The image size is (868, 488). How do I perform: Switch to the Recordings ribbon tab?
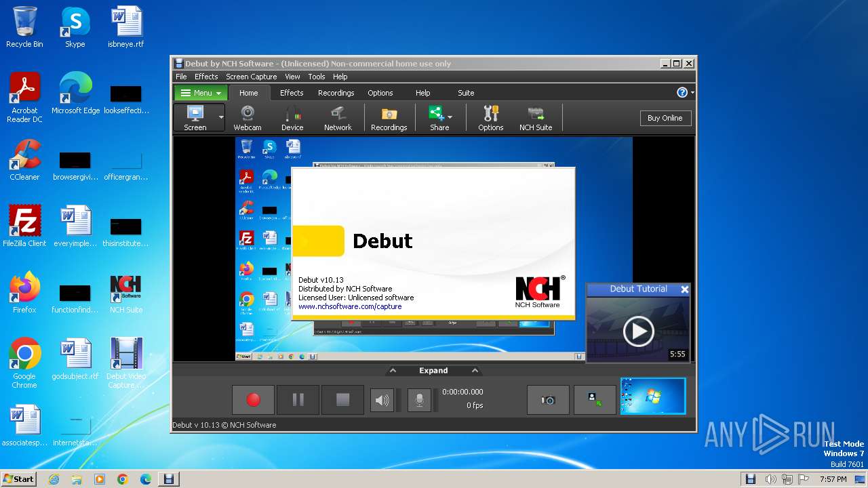point(336,93)
